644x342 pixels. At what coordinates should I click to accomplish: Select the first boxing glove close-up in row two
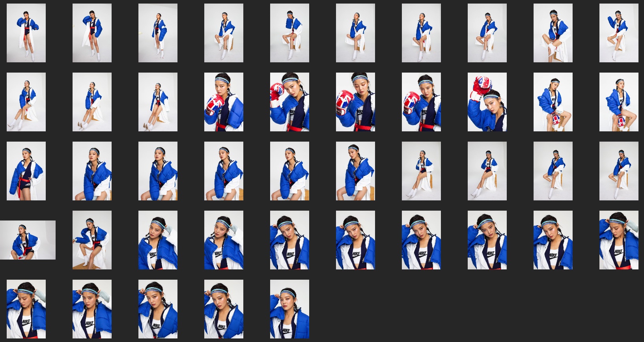coord(224,102)
